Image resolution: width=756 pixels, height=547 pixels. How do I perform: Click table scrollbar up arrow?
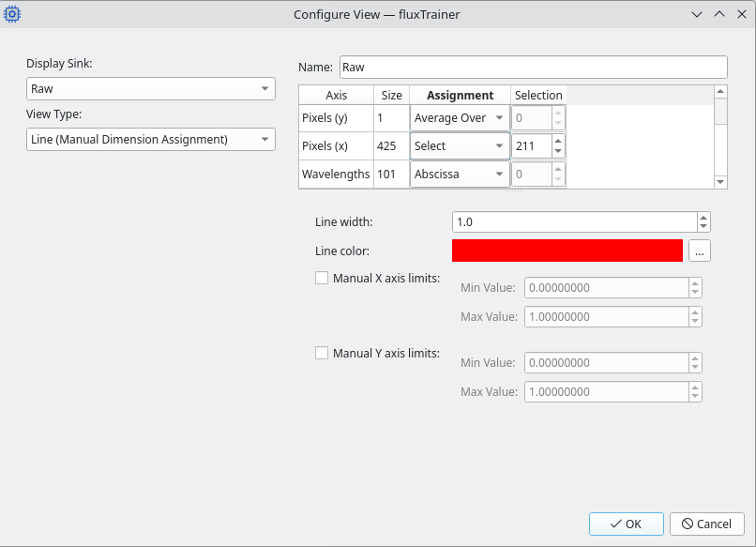(720, 92)
